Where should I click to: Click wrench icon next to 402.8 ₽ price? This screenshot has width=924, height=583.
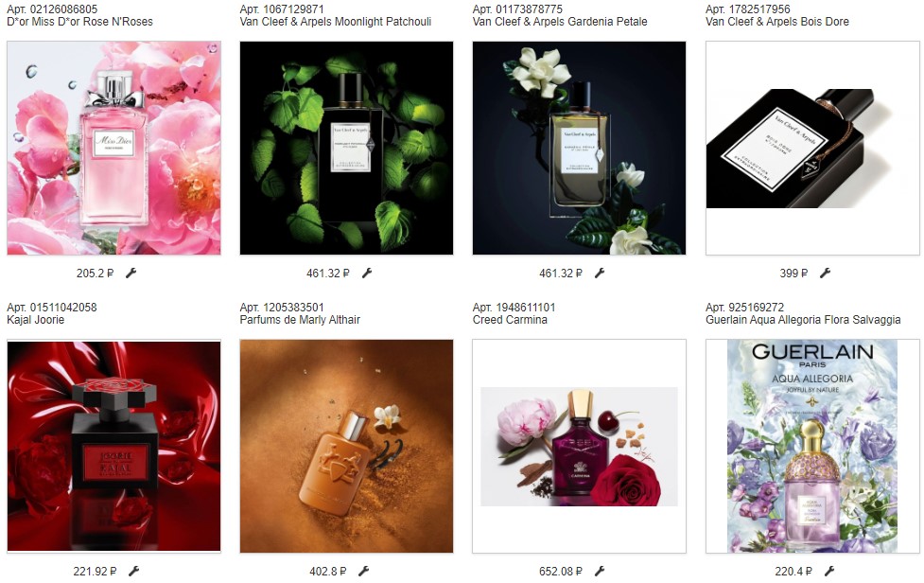coord(363,571)
